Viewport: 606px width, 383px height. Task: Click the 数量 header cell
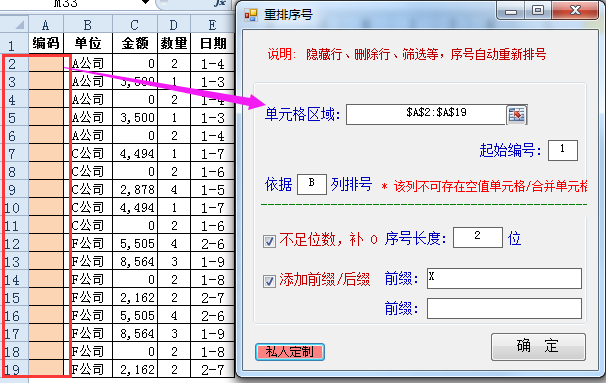(174, 43)
